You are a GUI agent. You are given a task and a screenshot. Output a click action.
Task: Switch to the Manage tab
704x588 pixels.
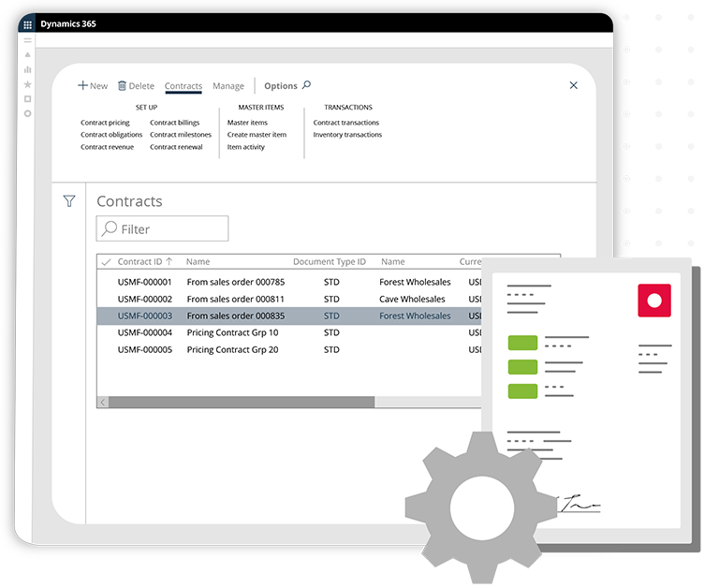pos(228,86)
